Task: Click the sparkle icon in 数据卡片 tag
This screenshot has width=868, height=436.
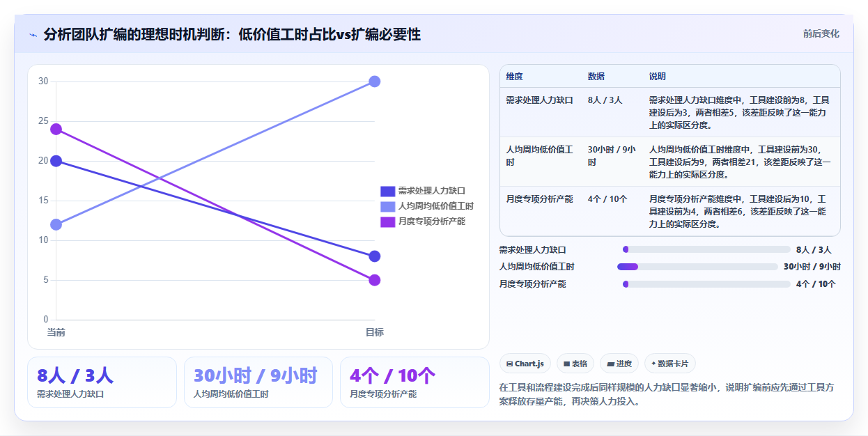Action: click(653, 364)
